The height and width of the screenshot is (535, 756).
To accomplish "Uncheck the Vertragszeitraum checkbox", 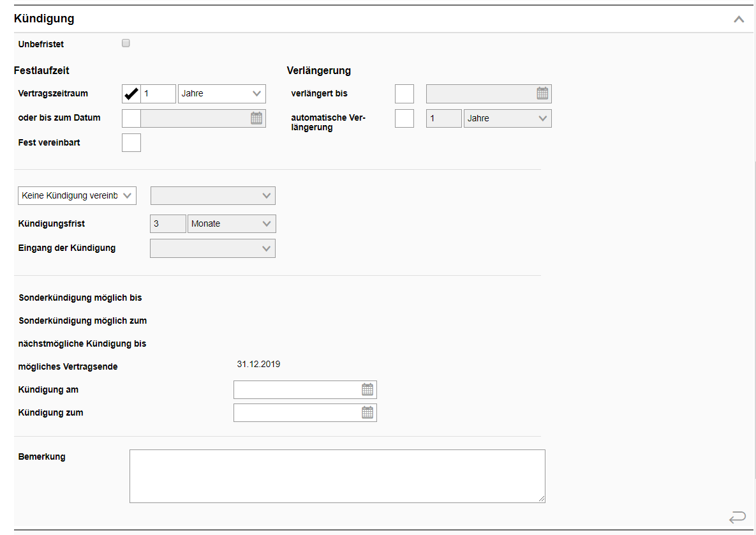I will coord(131,94).
